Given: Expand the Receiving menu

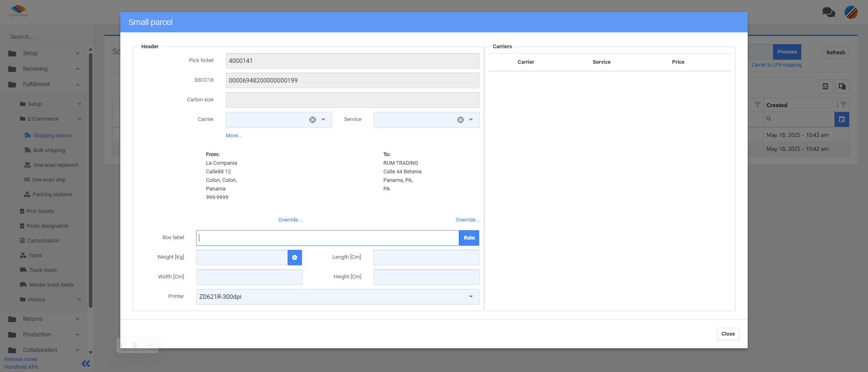Looking at the screenshot, I should tap(44, 69).
